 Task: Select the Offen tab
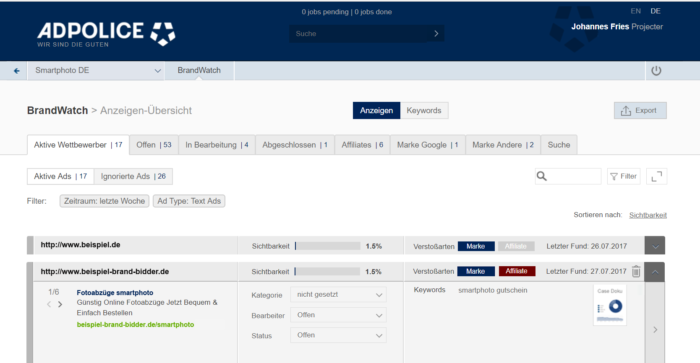pos(154,145)
